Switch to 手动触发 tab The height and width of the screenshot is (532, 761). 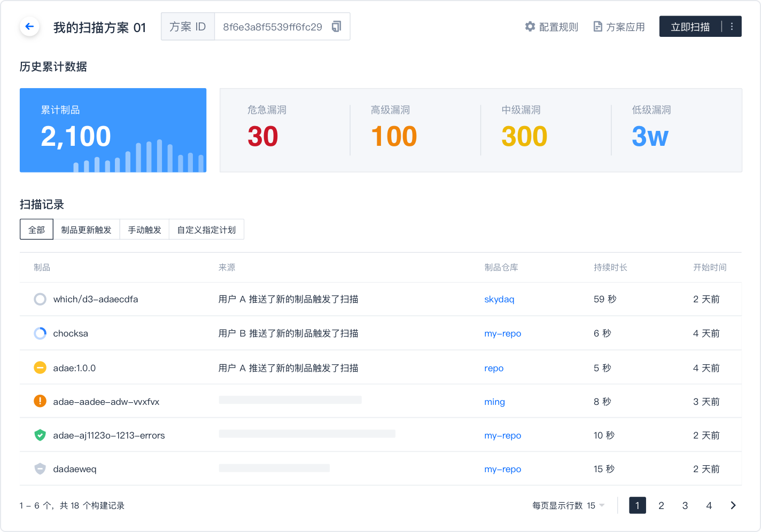pyautogui.click(x=144, y=230)
